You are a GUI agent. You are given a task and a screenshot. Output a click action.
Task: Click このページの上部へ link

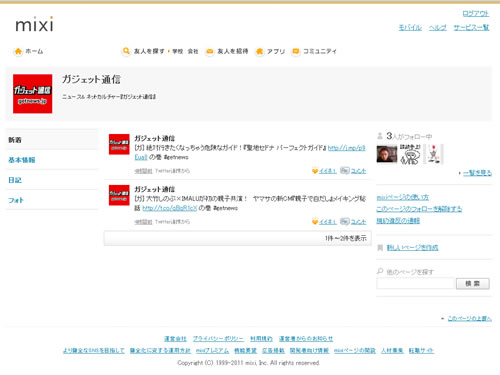[469, 319]
